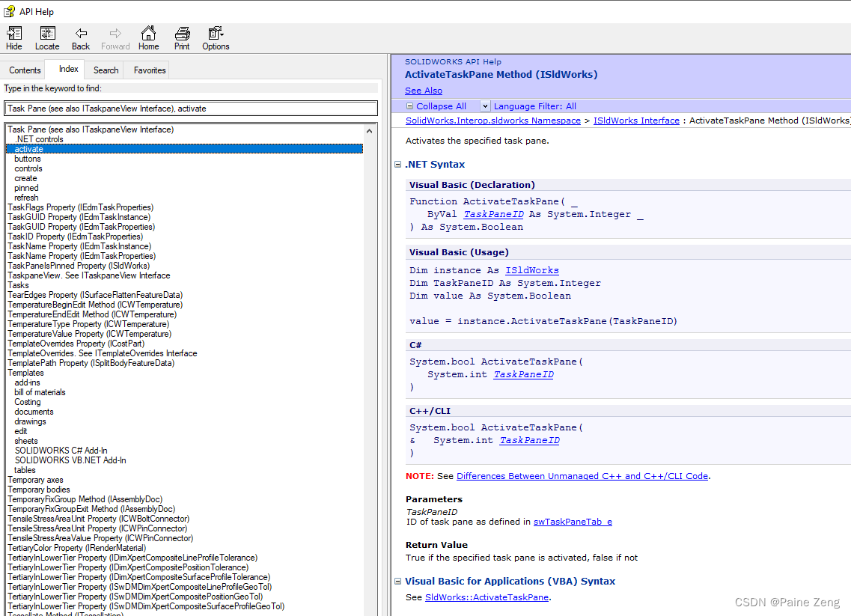Open the Language Filter dropdown arrow
851x616 pixels.
coord(485,106)
